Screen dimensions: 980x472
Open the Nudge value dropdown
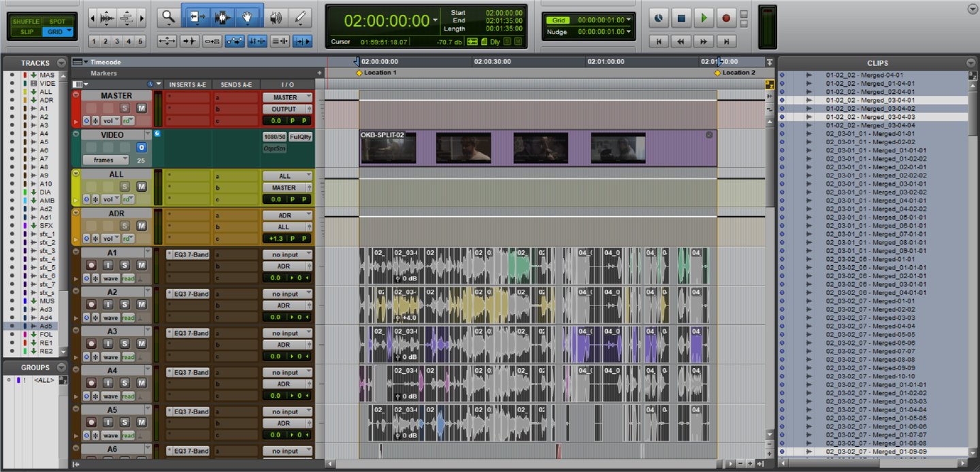pyautogui.click(x=629, y=32)
